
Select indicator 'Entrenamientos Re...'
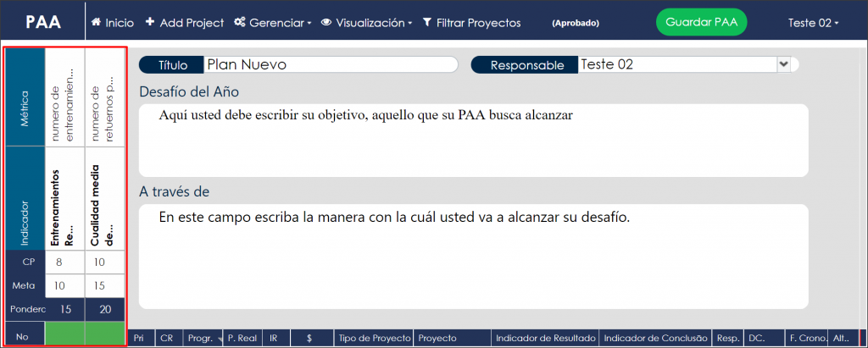pyautogui.click(x=64, y=199)
